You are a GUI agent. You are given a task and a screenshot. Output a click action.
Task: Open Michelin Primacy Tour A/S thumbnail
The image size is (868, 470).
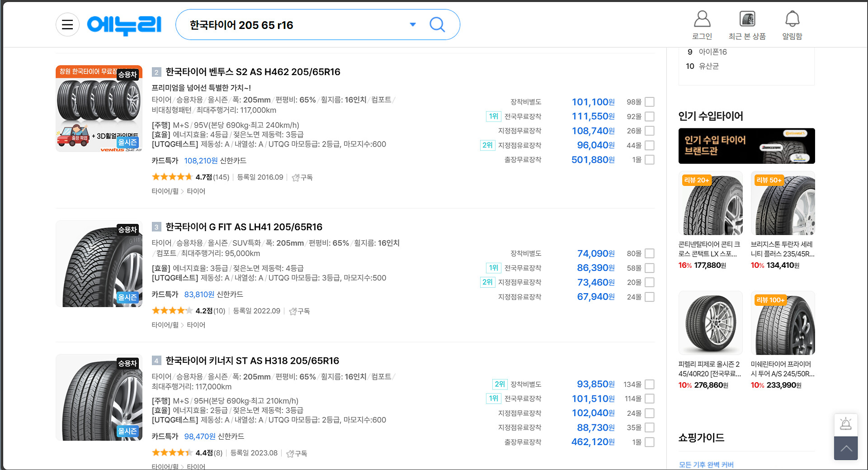pos(783,323)
